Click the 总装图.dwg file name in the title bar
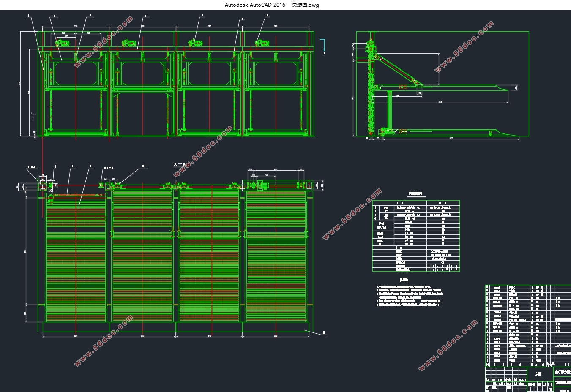571x392 pixels. click(x=306, y=5)
